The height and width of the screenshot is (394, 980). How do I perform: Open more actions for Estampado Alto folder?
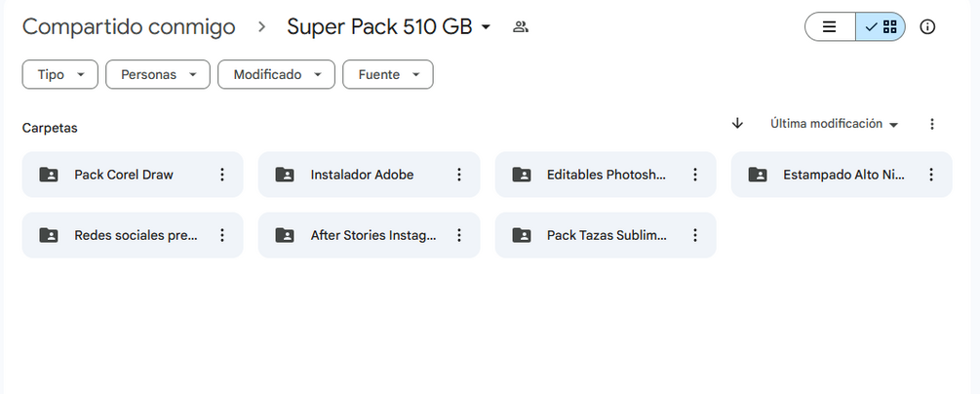click(931, 175)
